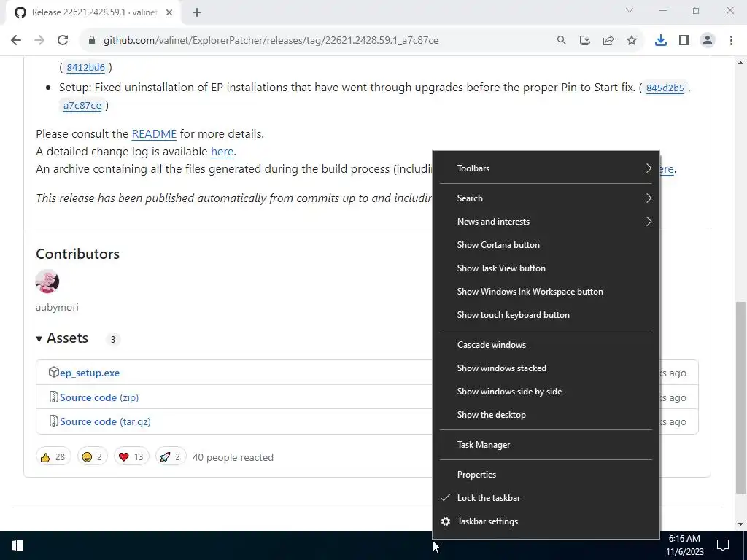Open a new tab with plus icon
The image size is (747, 560).
tap(197, 13)
